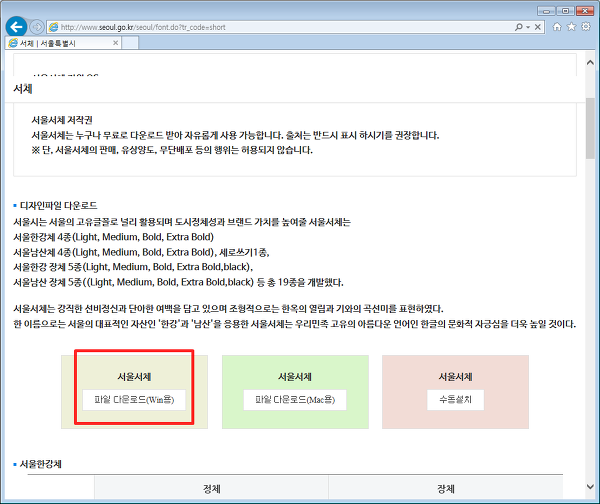This screenshot has height=504, width=600.
Task: Click the scrollbar up arrow
Action: 590,62
